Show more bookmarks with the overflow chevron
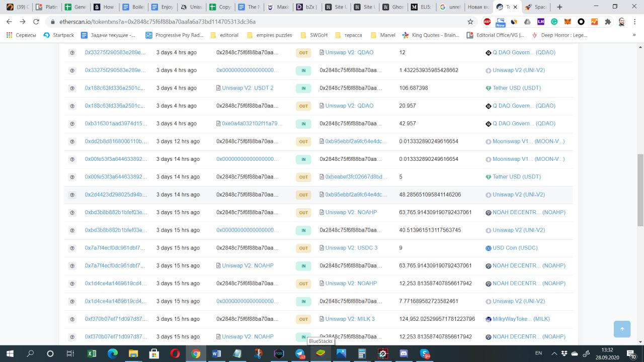This screenshot has height=362, width=644. tap(634, 35)
